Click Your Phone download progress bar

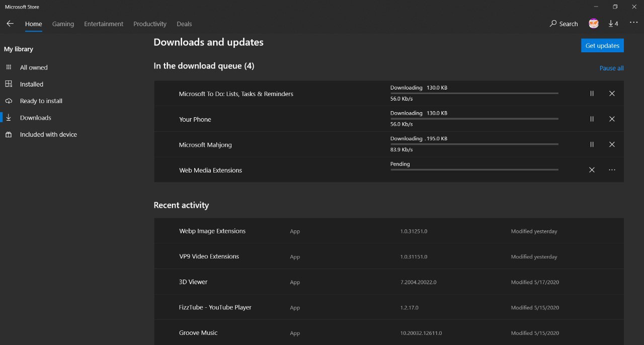(474, 119)
